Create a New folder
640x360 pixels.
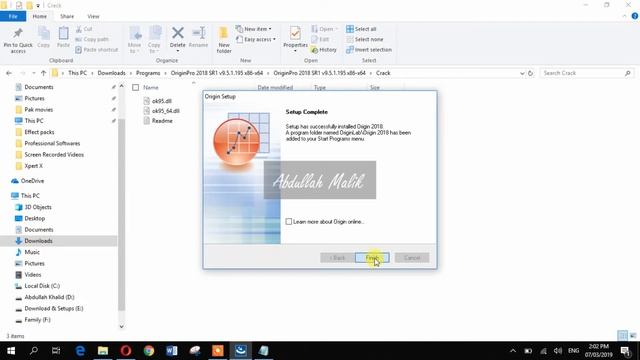[224, 40]
